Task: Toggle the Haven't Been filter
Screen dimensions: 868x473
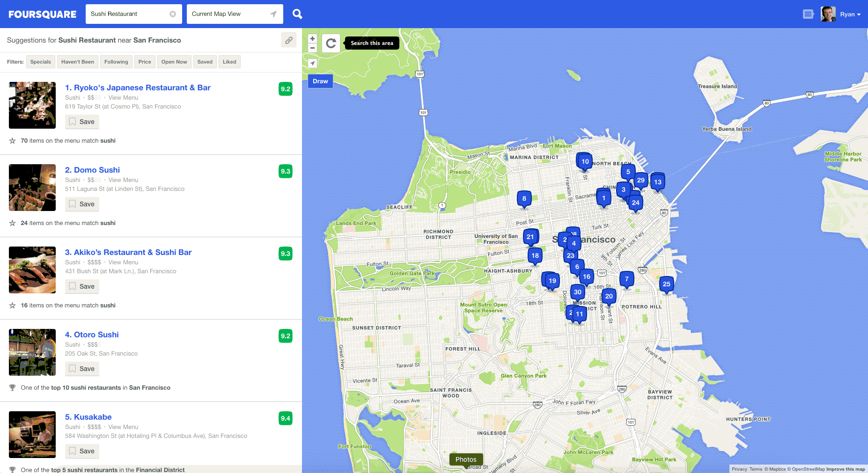Action: [78, 62]
